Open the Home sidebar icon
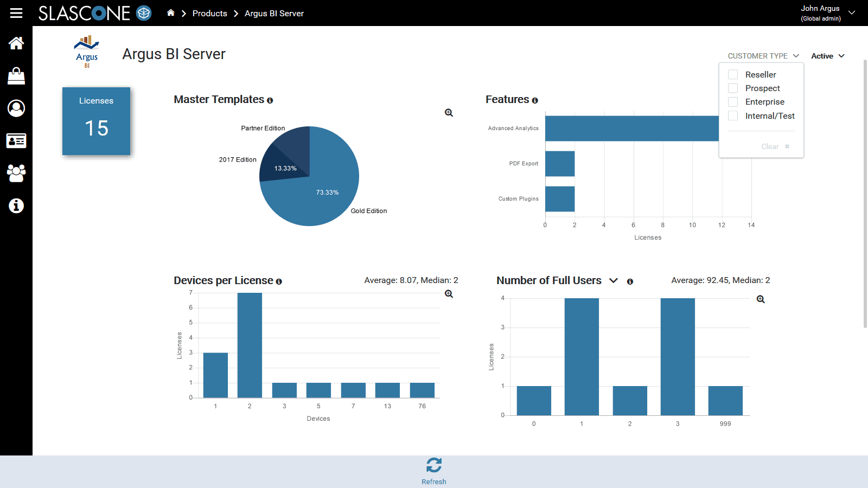This screenshot has height=488, width=868. click(16, 43)
